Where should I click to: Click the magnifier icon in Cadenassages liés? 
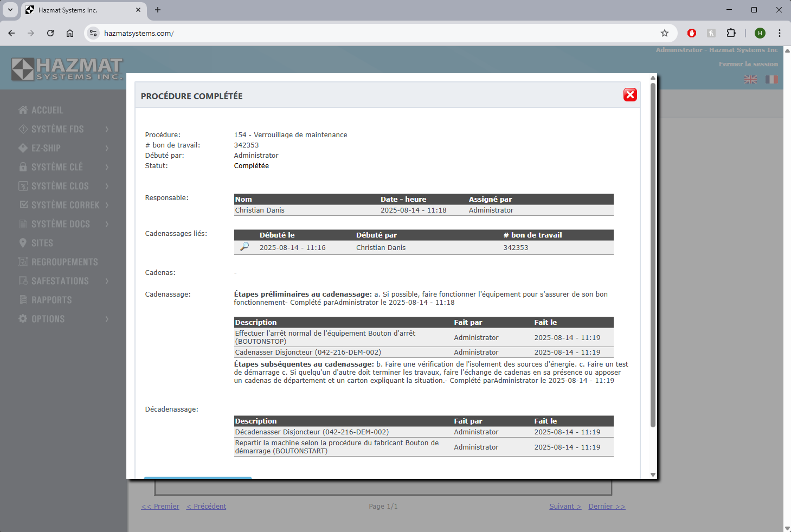pyautogui.click(x=245, y=247)
